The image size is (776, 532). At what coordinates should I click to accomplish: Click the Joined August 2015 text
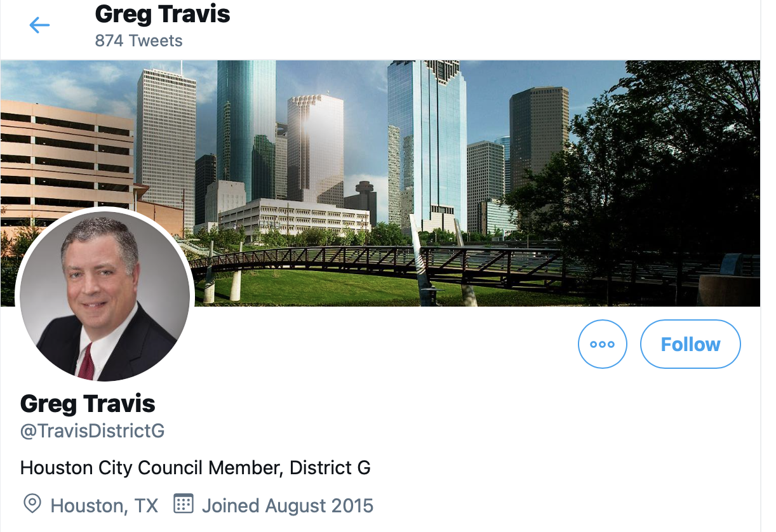click(x=288, y=506)
